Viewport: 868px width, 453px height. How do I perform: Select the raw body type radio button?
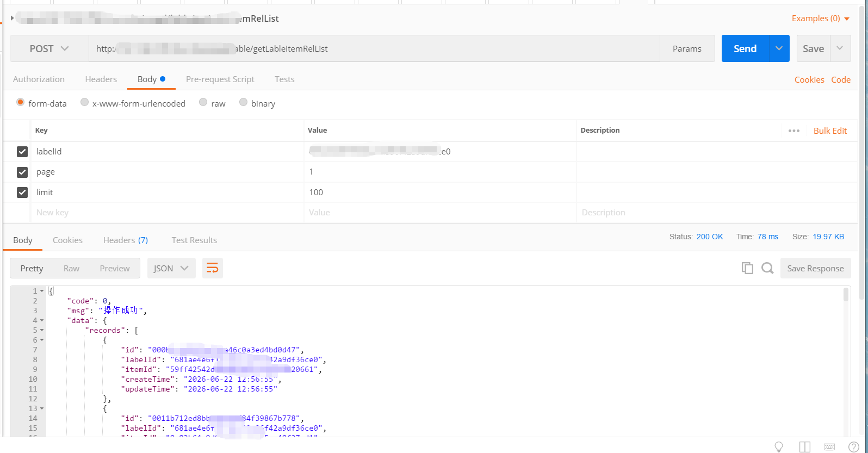pos(203,102)
